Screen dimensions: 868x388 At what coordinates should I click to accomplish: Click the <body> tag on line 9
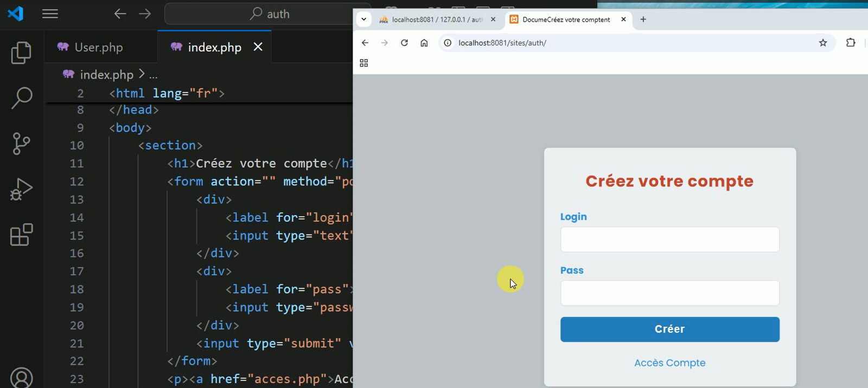[x=130, y=128]
